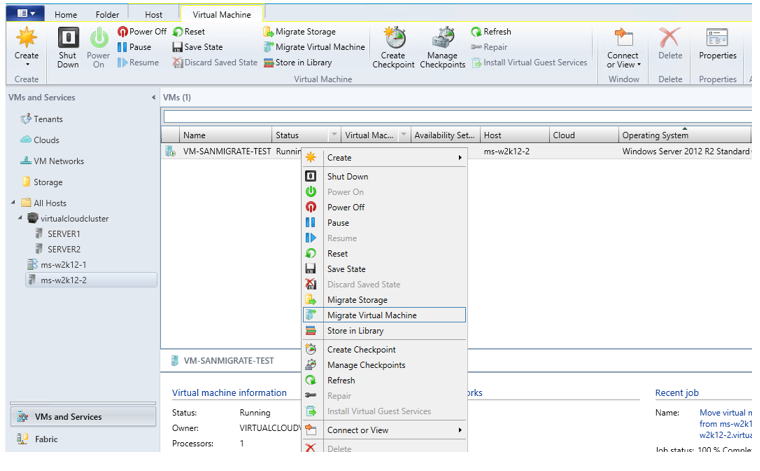Switch to the Home tab
Screen dimensions: 760x471
coord(65,15)
